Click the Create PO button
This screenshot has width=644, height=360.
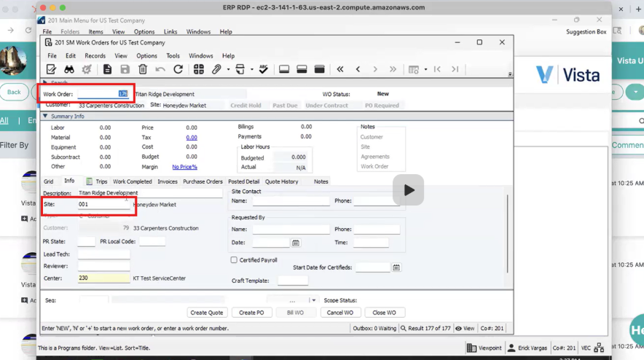(251, 313)
